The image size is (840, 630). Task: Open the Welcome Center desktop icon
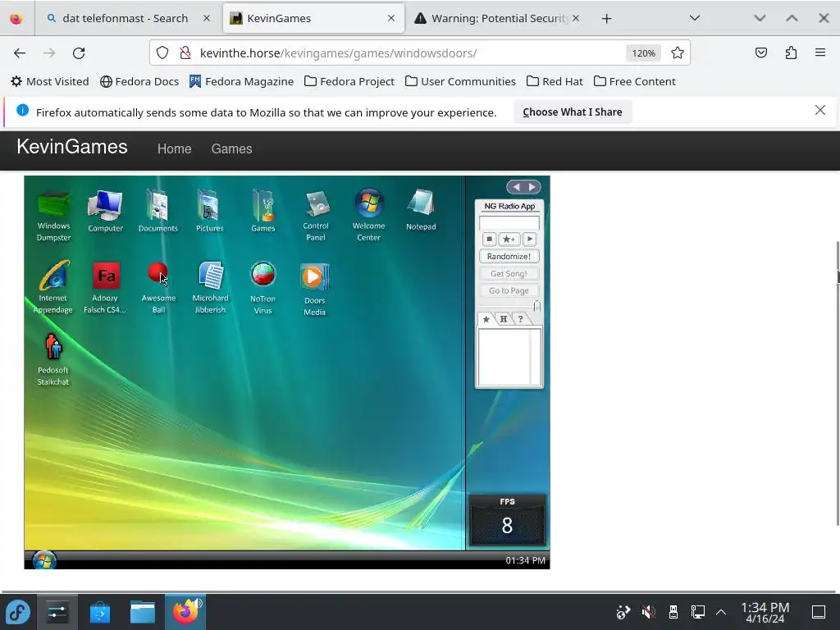368,216
